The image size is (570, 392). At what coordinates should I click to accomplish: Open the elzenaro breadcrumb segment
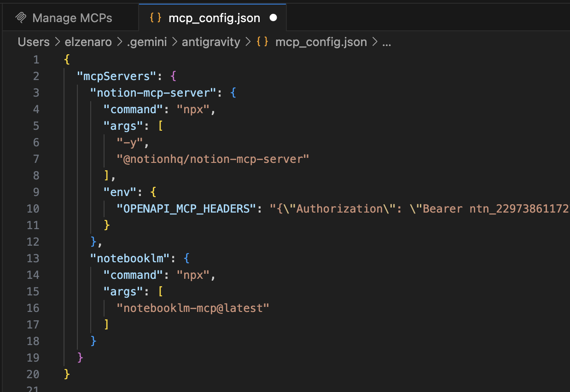tap(87, 42)
